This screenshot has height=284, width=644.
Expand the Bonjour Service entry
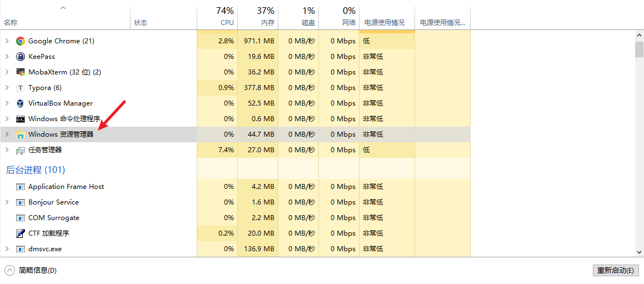pos(7,202)
